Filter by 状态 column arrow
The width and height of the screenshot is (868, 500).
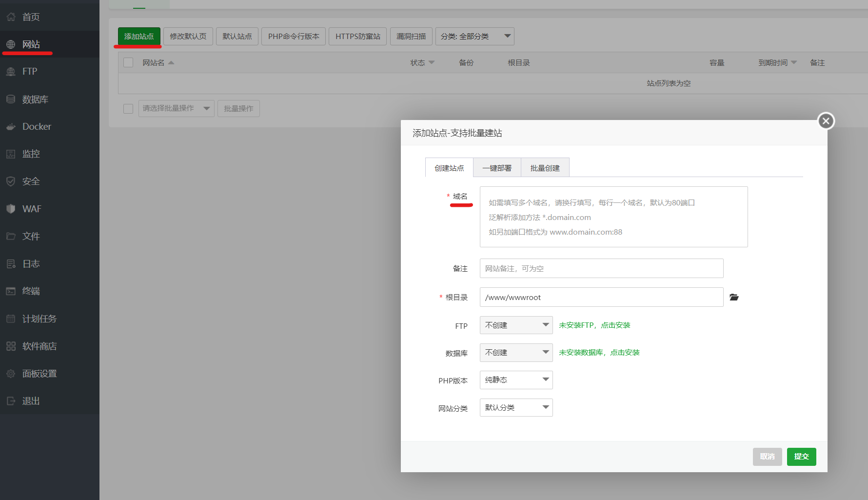click(432, 62)
